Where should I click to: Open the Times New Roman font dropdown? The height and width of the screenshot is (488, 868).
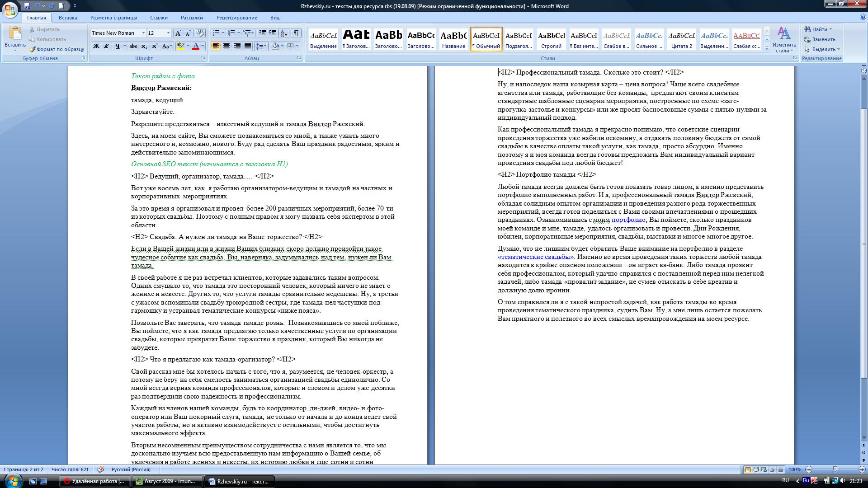coord(143,33)
